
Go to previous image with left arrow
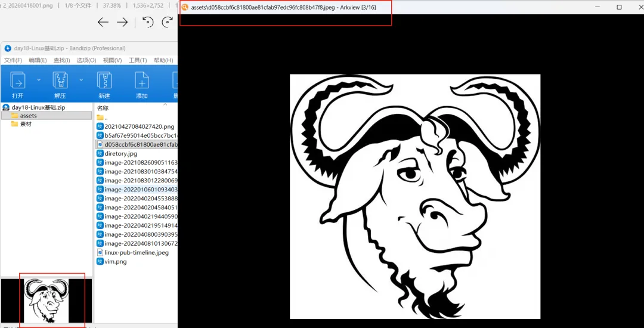[103, 22]
